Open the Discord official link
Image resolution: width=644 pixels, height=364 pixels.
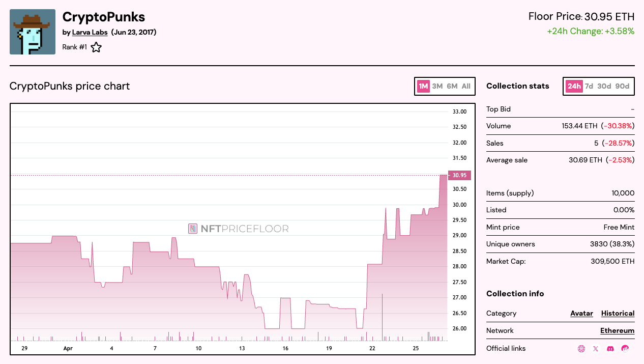click(x=610, y=349)
